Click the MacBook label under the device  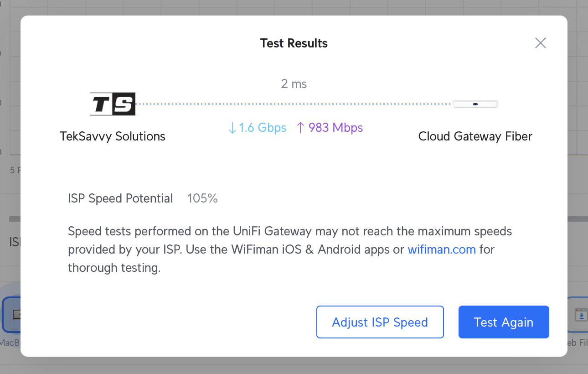coord(10,343)
